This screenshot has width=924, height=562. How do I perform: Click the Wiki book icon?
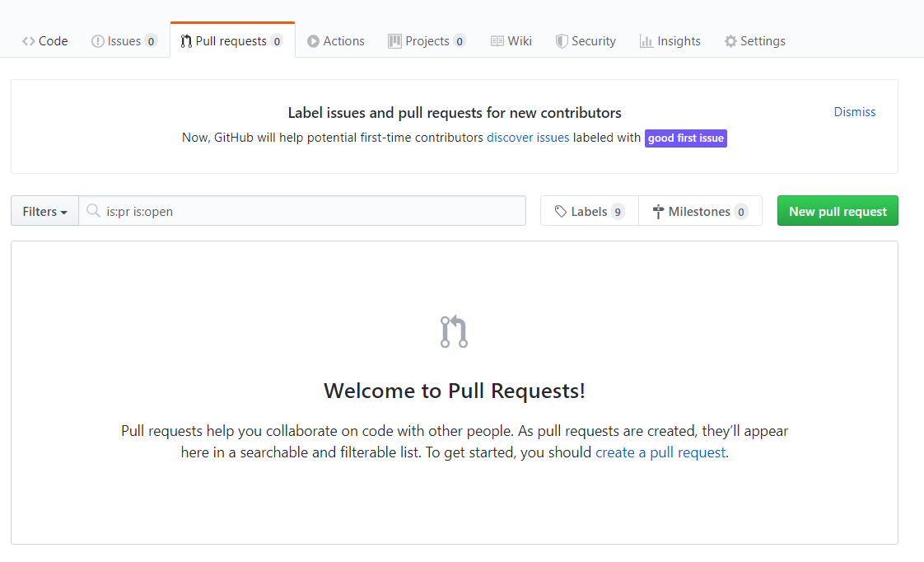(497, 41)
